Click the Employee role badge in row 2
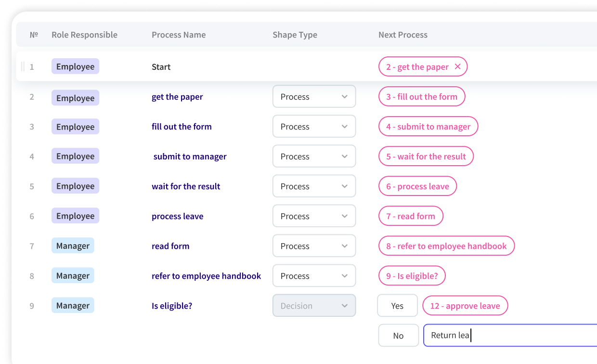597x364 pixels. [x=75, y=98]
